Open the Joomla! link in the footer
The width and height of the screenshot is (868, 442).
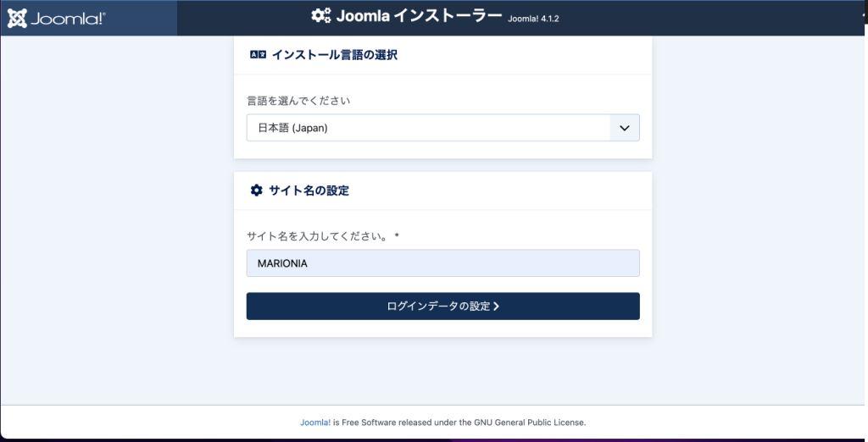pyautogui.click(x=315, y=423)
